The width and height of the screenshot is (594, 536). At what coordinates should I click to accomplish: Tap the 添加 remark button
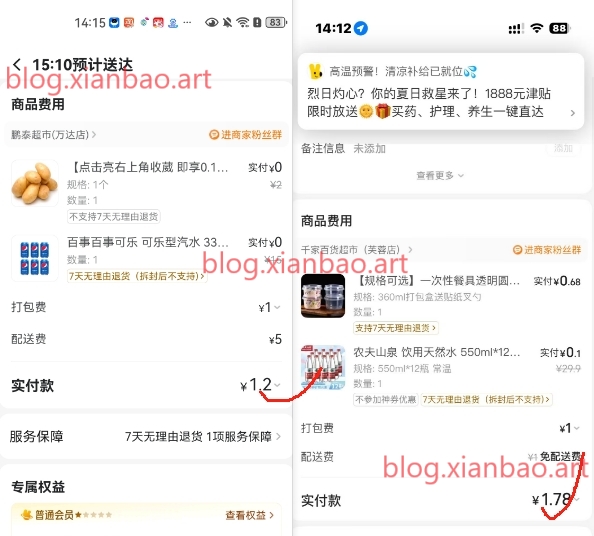[563, 148]
